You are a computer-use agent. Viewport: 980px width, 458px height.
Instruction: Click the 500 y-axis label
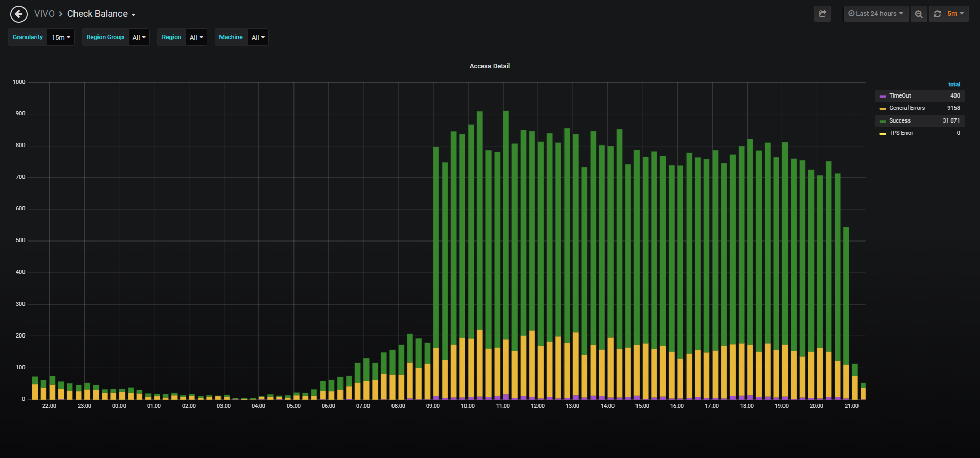tap(20, 240)
